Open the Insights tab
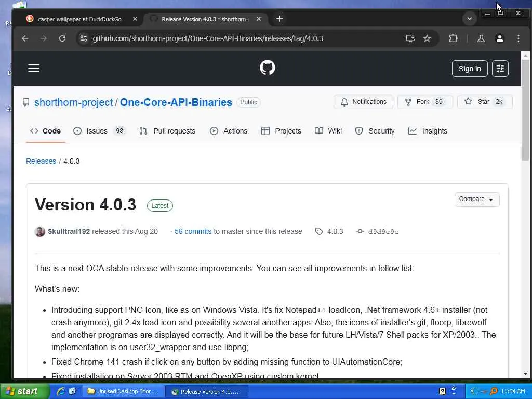The width and height of the screenshot is (532, 399). pyautogui.click(x=428, y=131)
